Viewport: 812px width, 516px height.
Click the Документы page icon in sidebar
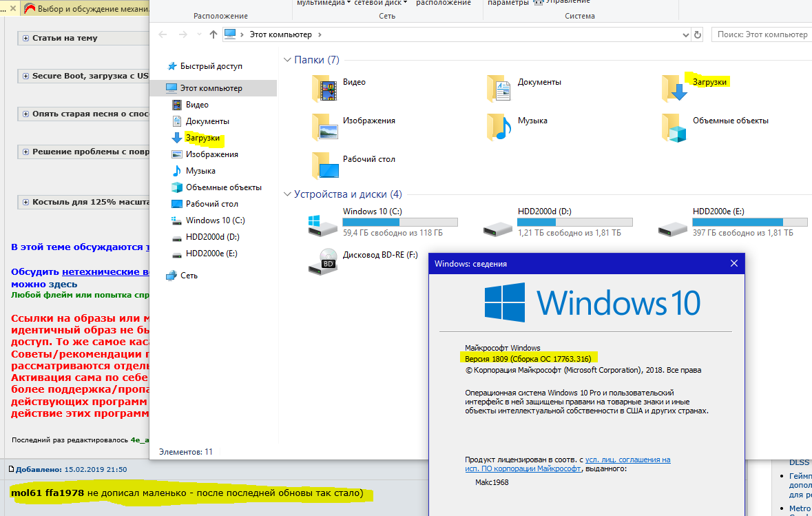coord(176,121)
